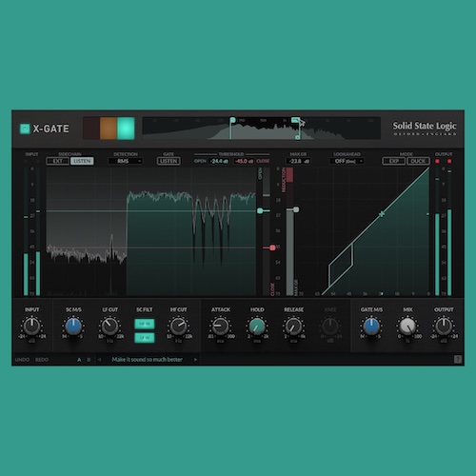Go to the previous preset arrow
The height and width of the screenshot is (476, 476).
pyautogui.click(x=99, y=360)
